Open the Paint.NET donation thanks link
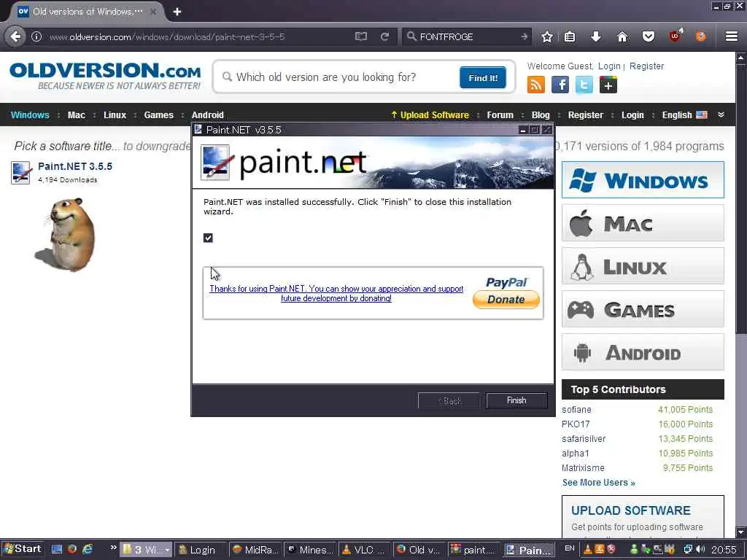 (336, 293)
